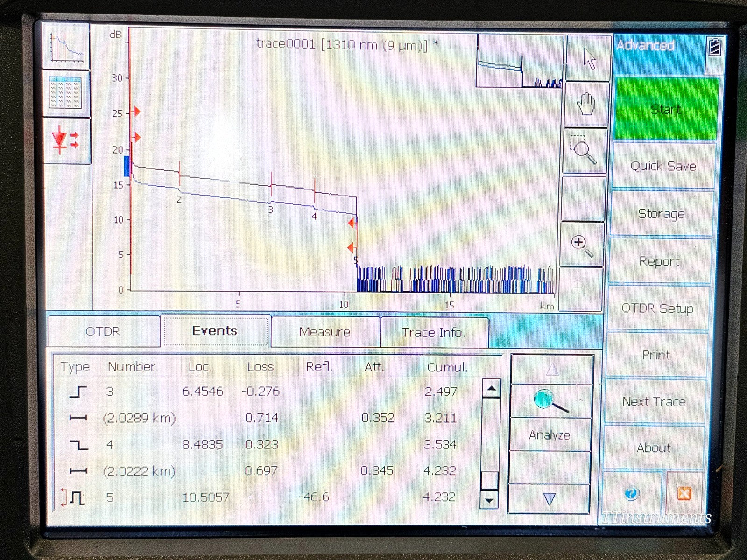Click the Refl. column header
This screenshot has width=747, height=560.
319,367
